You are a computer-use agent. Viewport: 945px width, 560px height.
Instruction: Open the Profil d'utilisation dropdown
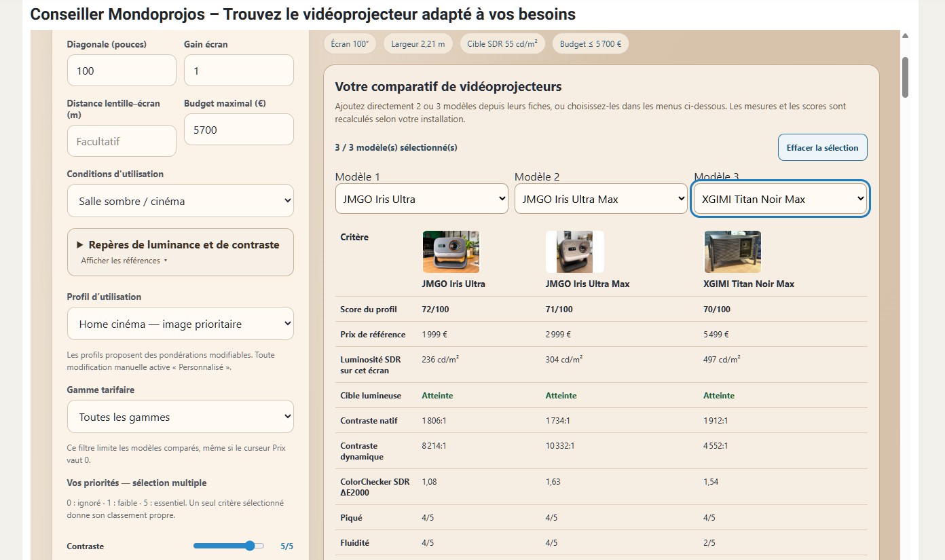pos(181,324)
